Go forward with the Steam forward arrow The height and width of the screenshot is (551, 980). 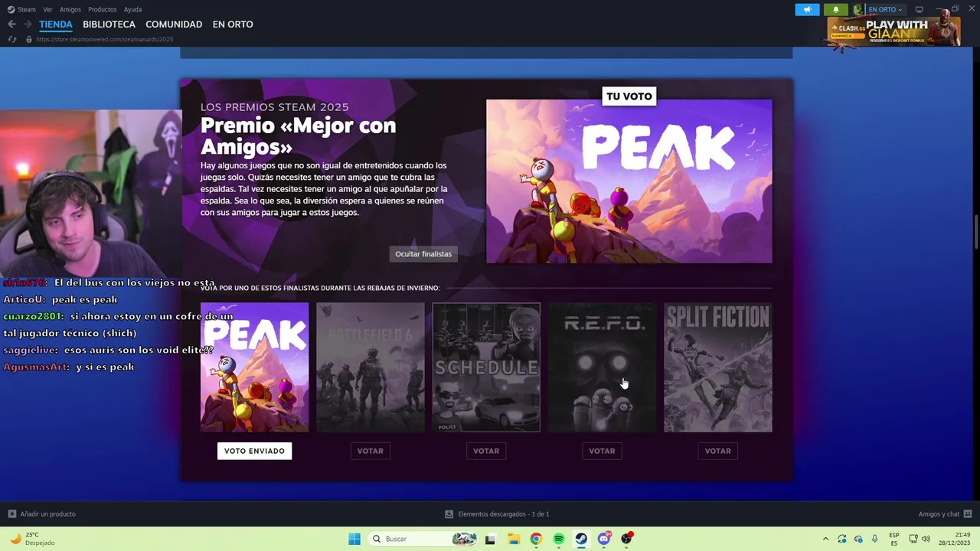point(27,24)
